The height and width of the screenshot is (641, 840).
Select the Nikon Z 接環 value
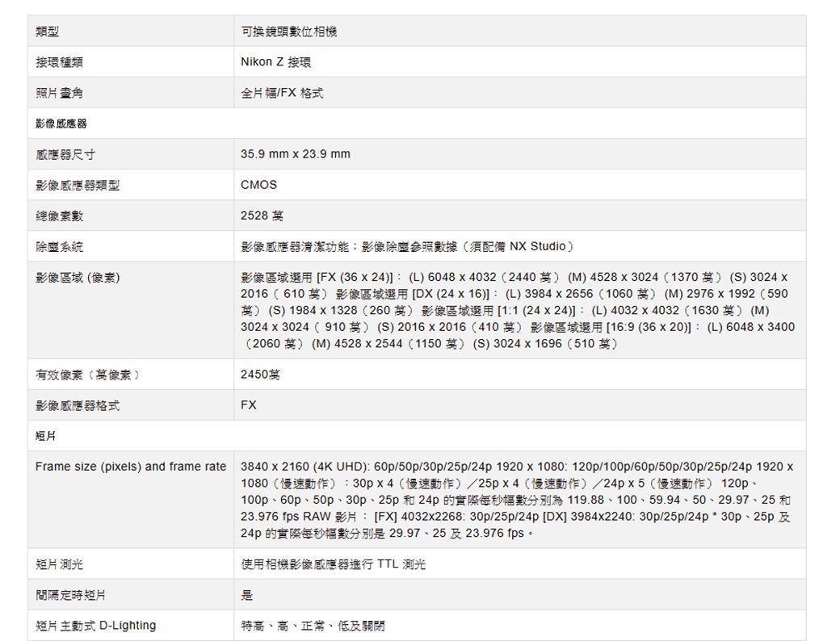(275, 62)
